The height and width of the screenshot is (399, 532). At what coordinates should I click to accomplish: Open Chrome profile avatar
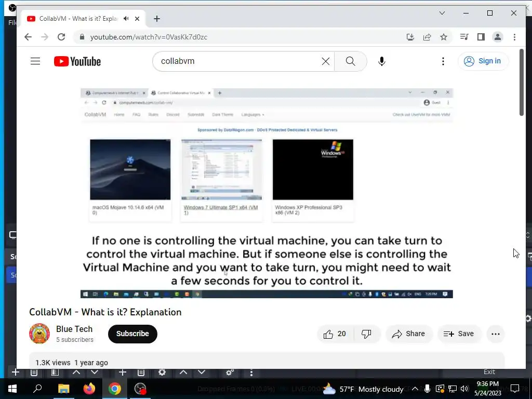[497, 37]
